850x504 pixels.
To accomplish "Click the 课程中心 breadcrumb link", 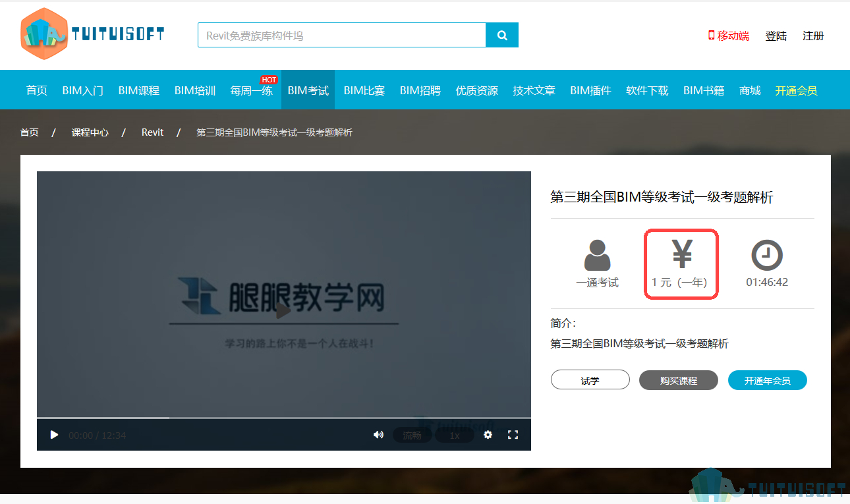I will click(90, 132).
